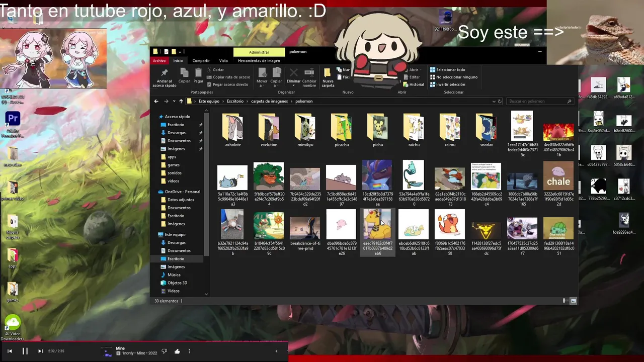Click Seleccionar todo
This screenshot has height=362, width=644.
click(447, 70)
